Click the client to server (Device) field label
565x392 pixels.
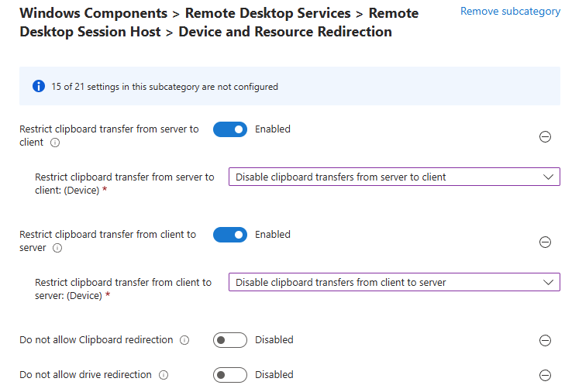[122, 289]
